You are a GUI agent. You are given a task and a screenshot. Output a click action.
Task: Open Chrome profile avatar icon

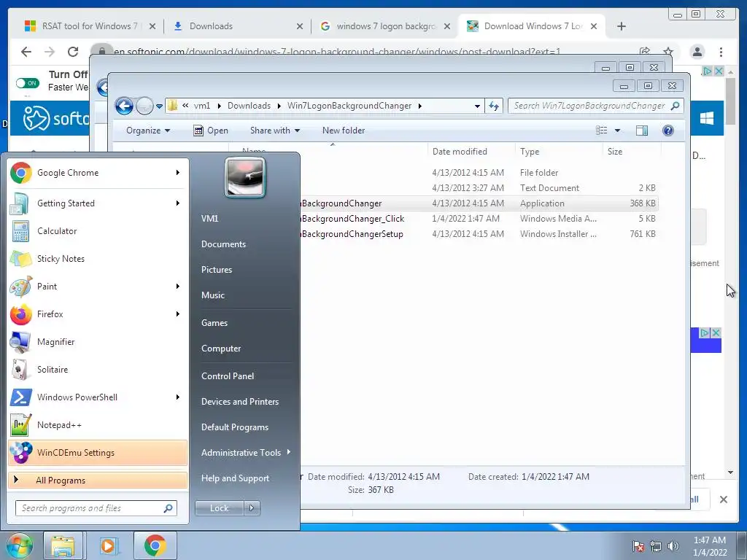(x=697, y=52)
